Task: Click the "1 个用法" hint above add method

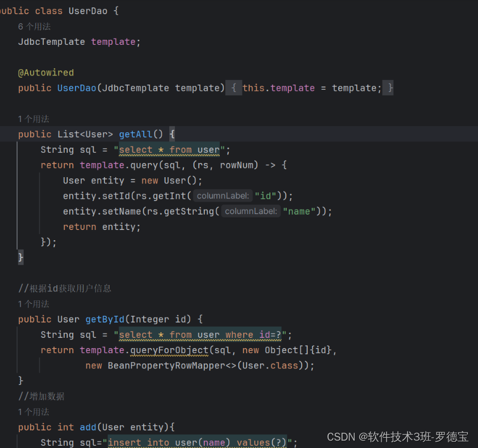Action: click(x=34, y=411)
